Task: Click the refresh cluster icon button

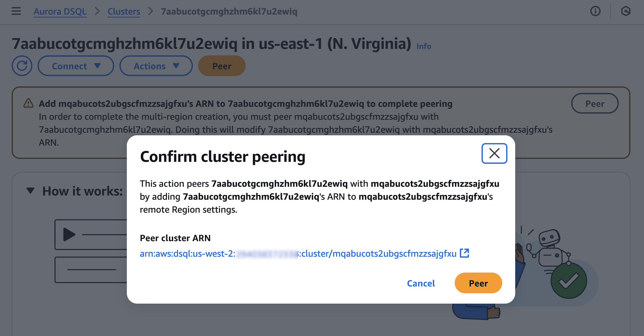Action: [22, 66]
